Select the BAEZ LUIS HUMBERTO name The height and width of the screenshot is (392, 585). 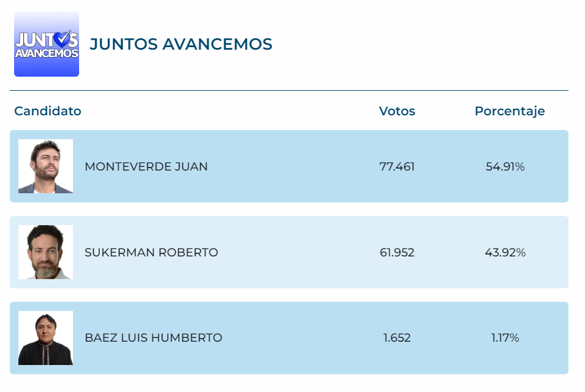click(x=154, y=338)
